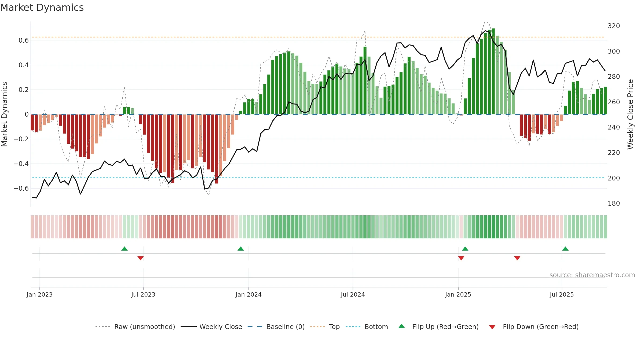The image size is (644, 362).
Task: Select the flip-up marker before Jan 2024
Action: coord(241,249)
